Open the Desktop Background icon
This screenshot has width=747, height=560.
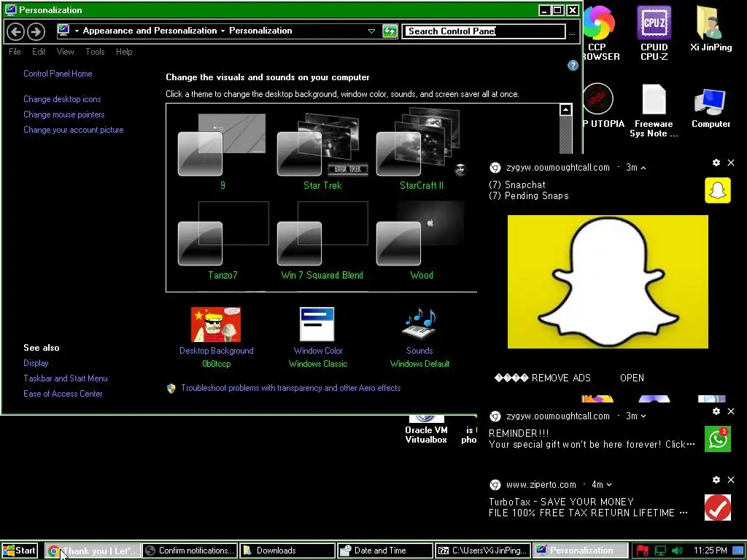point(216,324)
